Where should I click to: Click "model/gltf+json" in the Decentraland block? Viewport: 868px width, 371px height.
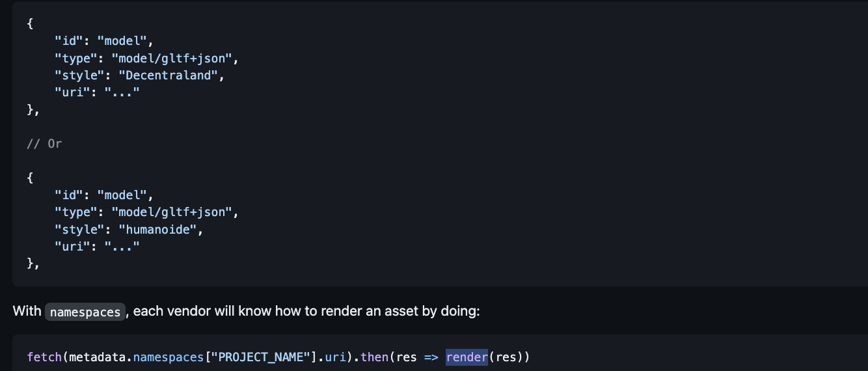click(x=171, y=58)
